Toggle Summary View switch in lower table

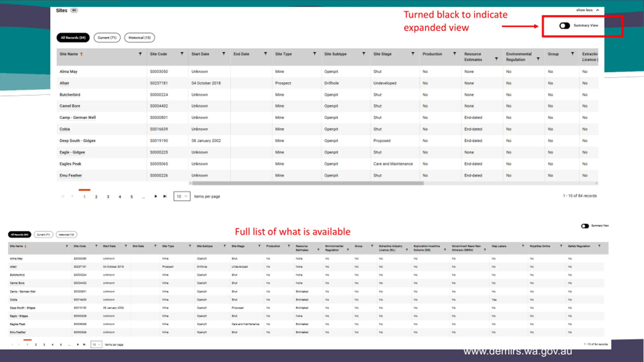(585, 226)
